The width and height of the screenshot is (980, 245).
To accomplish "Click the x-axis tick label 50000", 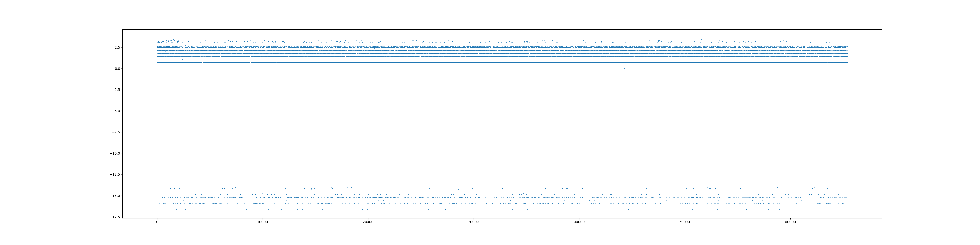I will [685, 222].
